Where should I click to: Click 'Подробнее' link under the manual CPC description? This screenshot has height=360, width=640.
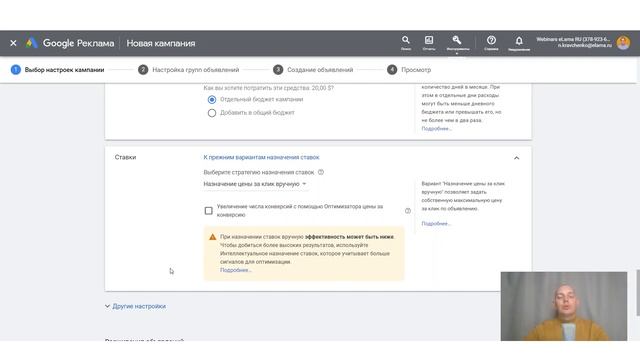436,224
